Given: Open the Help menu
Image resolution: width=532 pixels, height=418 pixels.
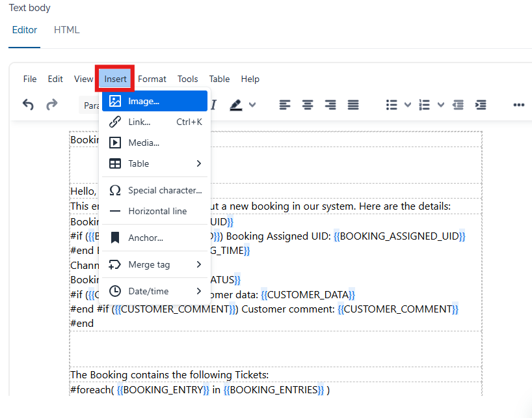Looking at the screenshot, I should click(250, 79).
